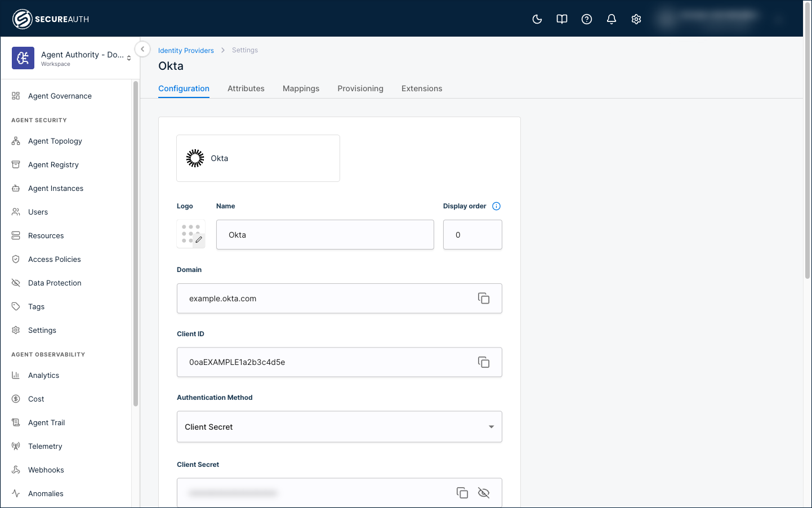The width and height of the screenshot is (812, 508).
Task: Click the sidebar scrollbar
Action: point(135,243)
